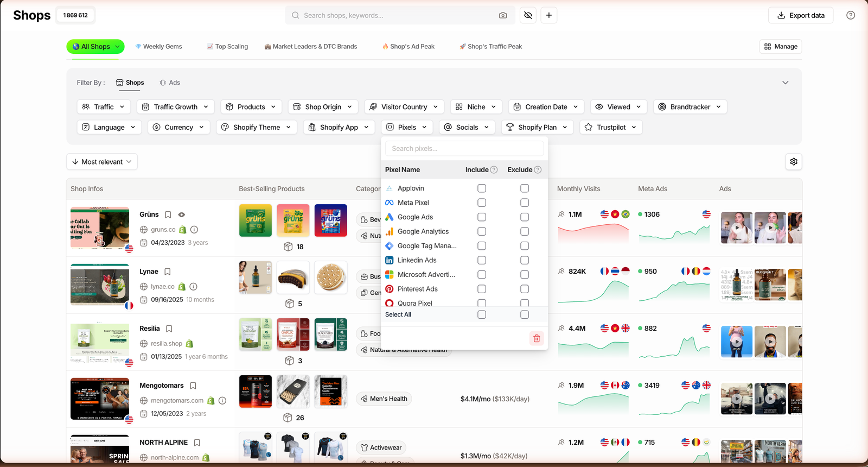Click the Include help icon

point(494,169)
